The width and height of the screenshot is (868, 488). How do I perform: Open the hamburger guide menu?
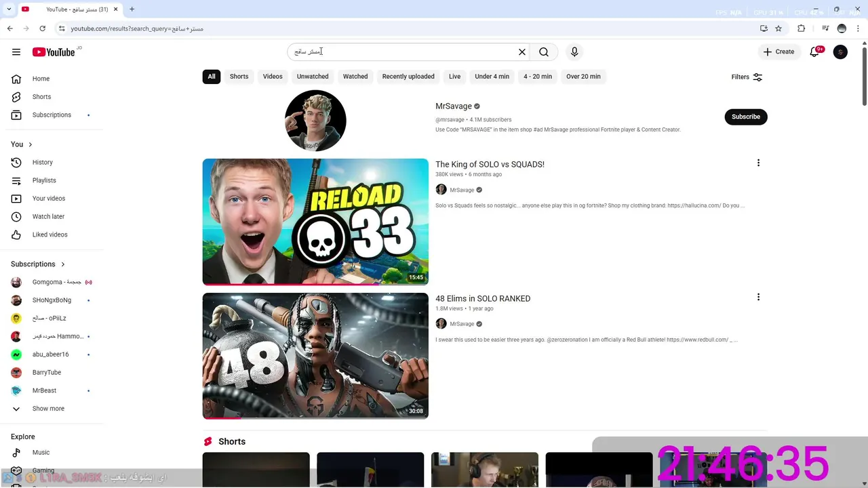[16, 52]
